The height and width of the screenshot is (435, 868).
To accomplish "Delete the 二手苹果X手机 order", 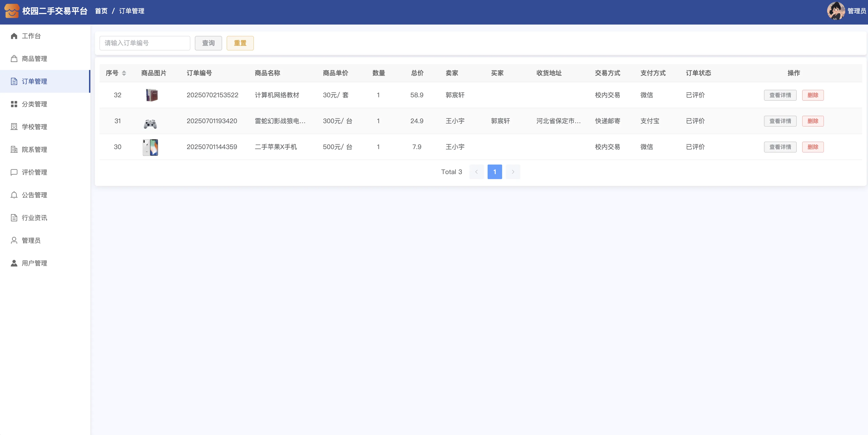I will (x=812, y=147).
